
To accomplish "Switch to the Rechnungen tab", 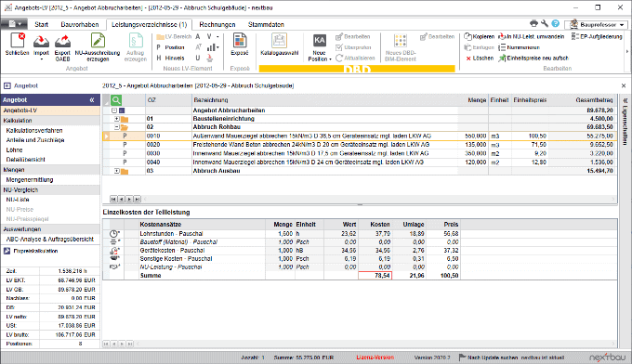I will point(217,24).
